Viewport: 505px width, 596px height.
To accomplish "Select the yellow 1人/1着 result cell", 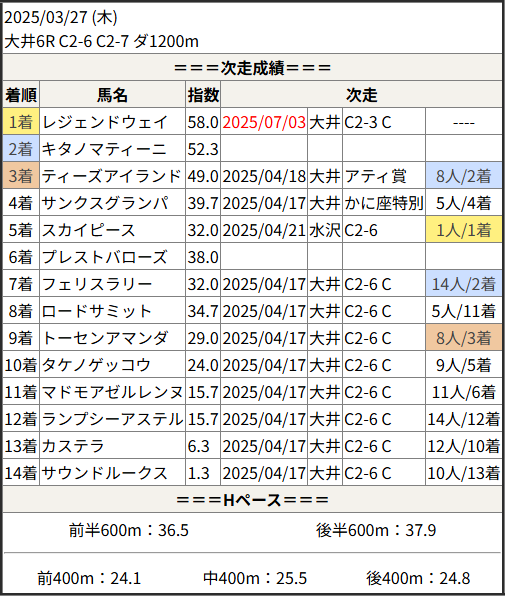I will coord(464,230).
